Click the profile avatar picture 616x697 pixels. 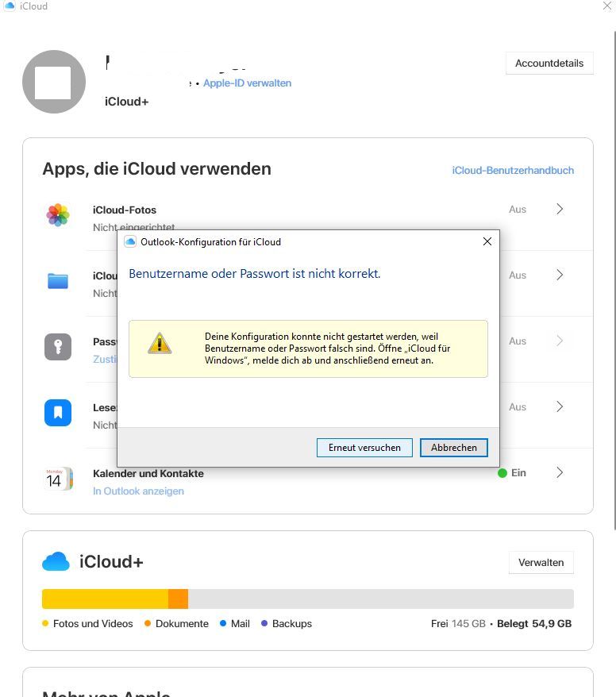(54, 82)
